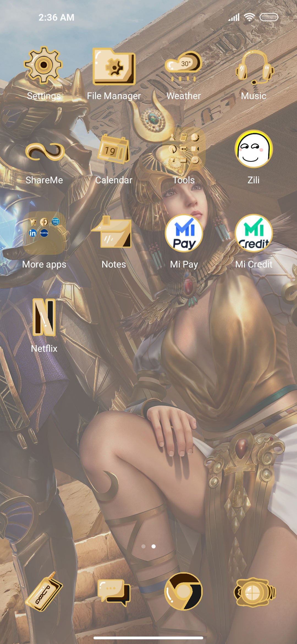This screenshot has width=297, height=644.
Task: Open the Settings gear app
Action: coord(44,65)
